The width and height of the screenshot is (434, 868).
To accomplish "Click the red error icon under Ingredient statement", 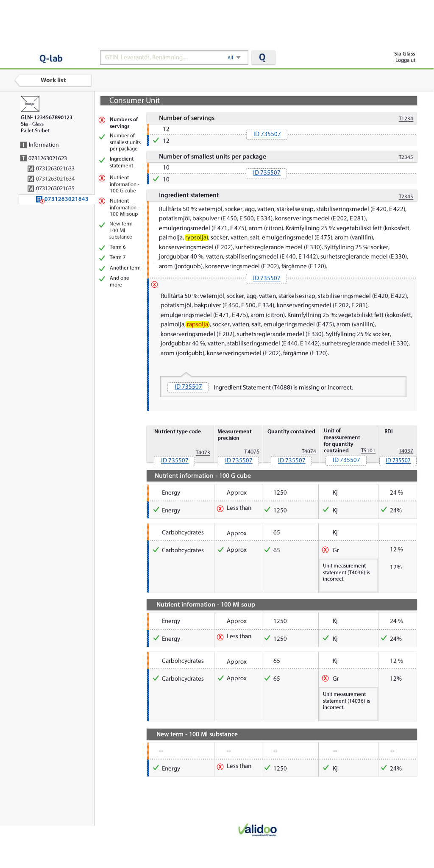I will tap(155, 284).
